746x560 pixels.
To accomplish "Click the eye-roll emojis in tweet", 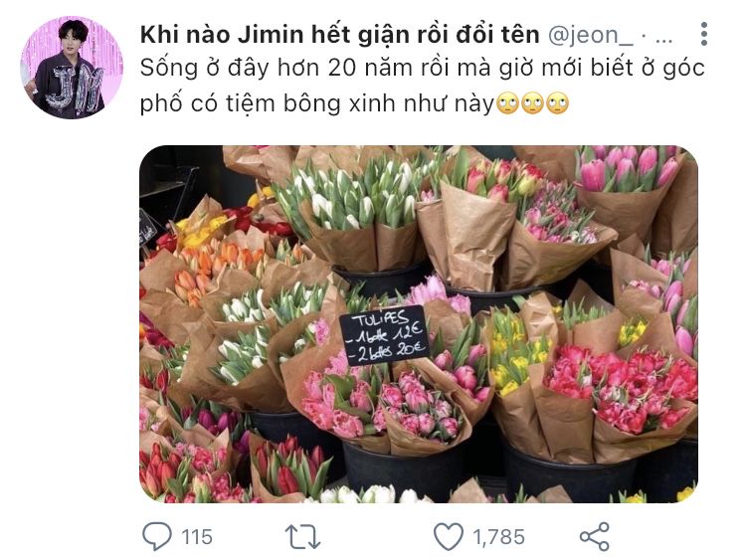I will (x=532, y=103).
